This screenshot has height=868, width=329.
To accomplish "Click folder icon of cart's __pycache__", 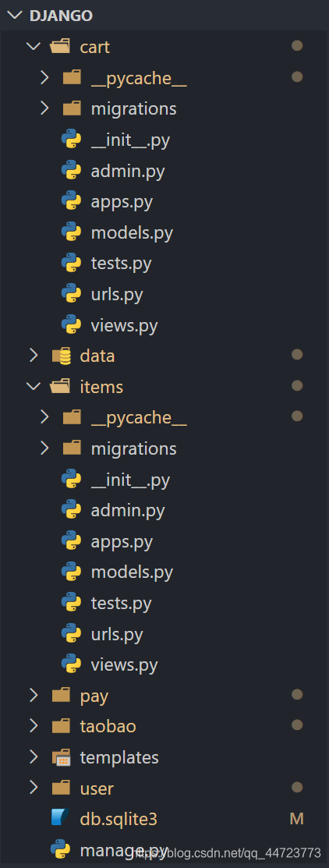I will [72, 78].
